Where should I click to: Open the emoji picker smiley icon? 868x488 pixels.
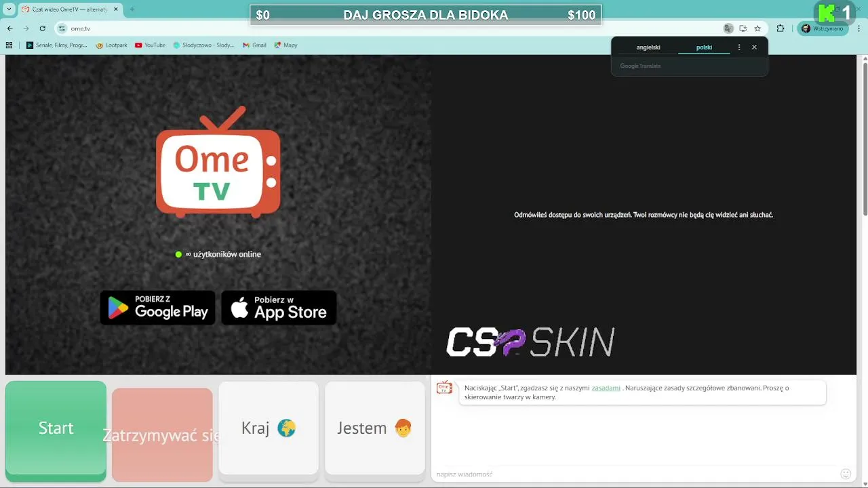click(846, 474)
